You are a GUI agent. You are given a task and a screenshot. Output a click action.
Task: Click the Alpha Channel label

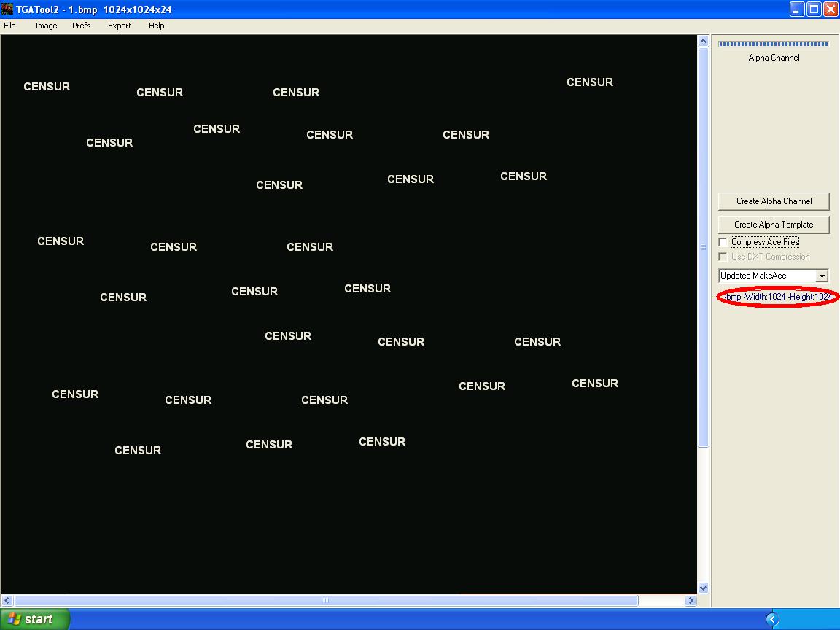[x=774, y=58]
